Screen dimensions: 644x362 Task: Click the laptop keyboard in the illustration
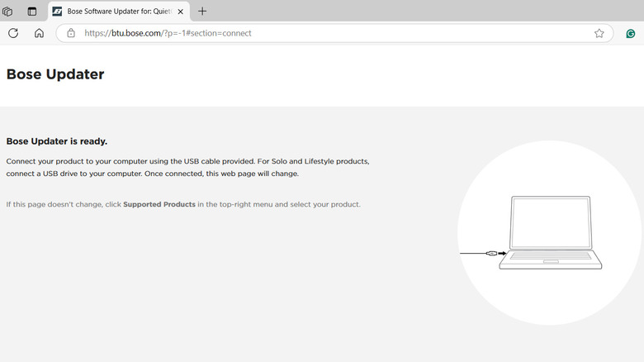click(x=551, y=256)
